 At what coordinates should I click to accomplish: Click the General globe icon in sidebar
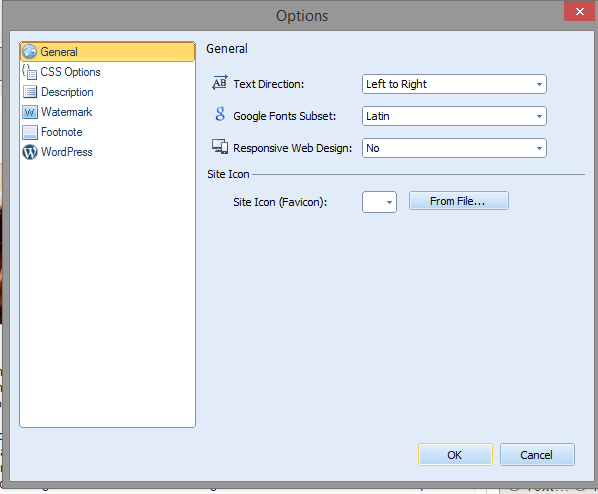(x=29, y=52)
